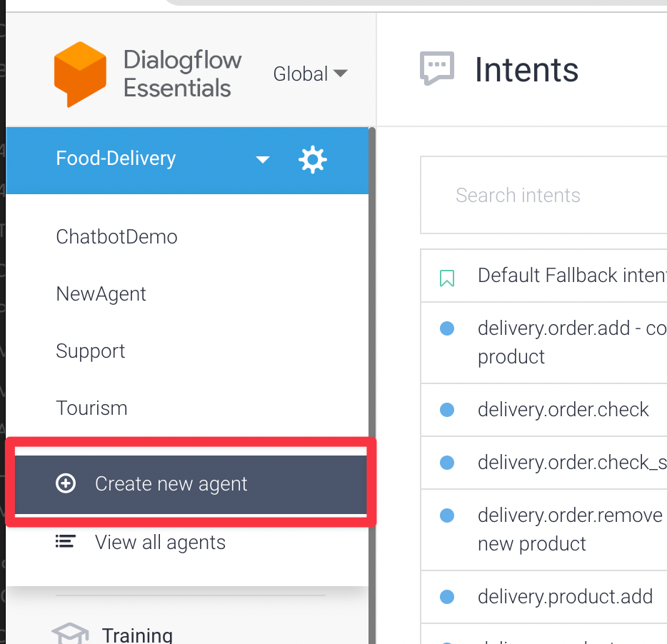Click the Default Fallback intent bookmark icon
This screenshot has width=667, height=644.
pyautogui.click(x=447, y=278)
